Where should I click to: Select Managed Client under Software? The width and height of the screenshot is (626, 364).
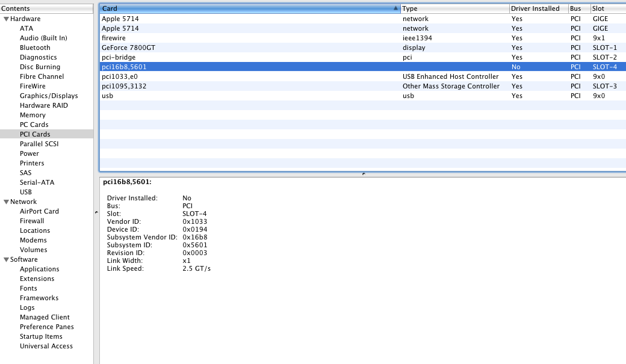[45, 317]
